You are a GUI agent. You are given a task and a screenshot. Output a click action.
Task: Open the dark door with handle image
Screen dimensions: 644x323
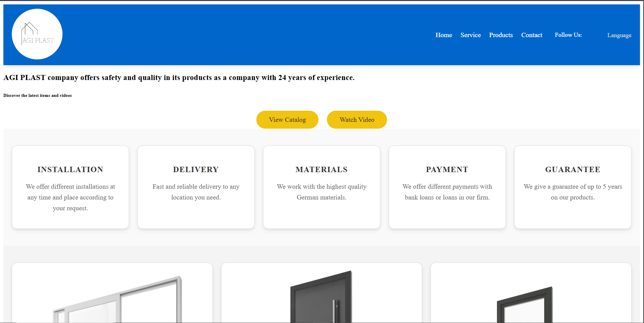click(321, 298)
